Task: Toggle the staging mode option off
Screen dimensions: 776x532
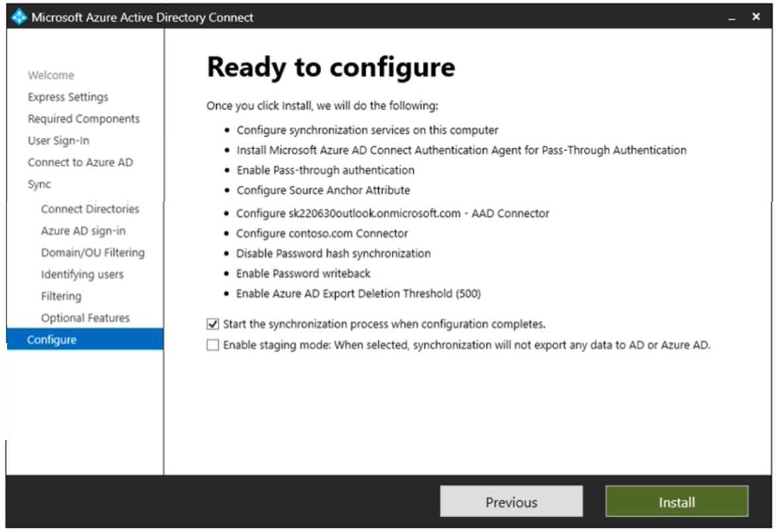Action: coord(212,344)
